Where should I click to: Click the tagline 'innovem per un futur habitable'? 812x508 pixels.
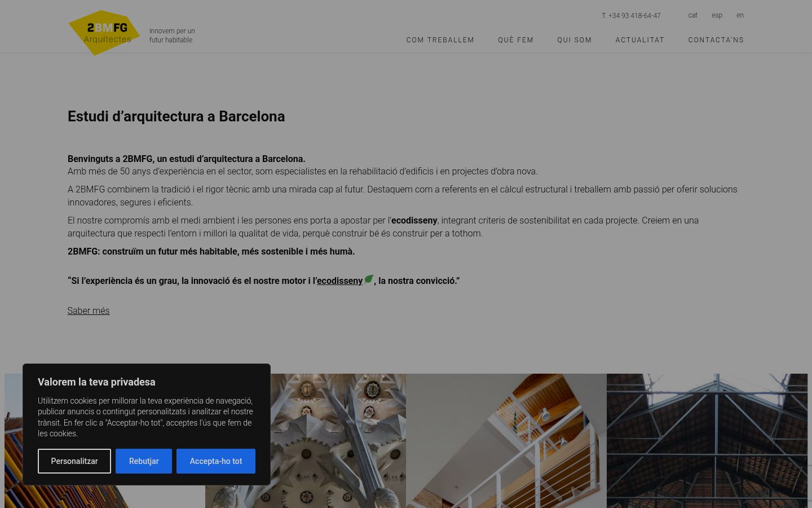tap(172, 36)
